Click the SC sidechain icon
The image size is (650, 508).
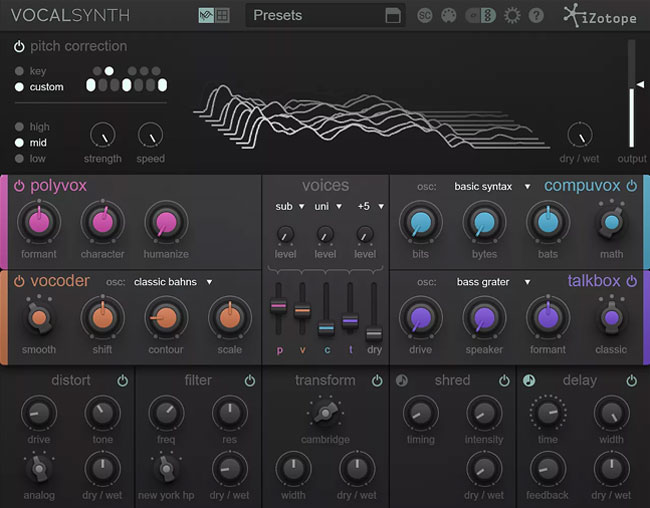[424, 16]
